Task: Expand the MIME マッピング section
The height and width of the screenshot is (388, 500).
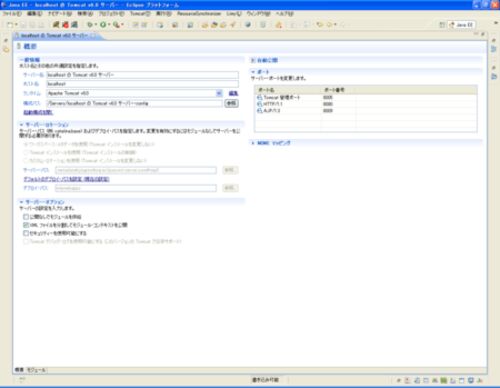Action: pyautogui.click(x=253, y=143)
